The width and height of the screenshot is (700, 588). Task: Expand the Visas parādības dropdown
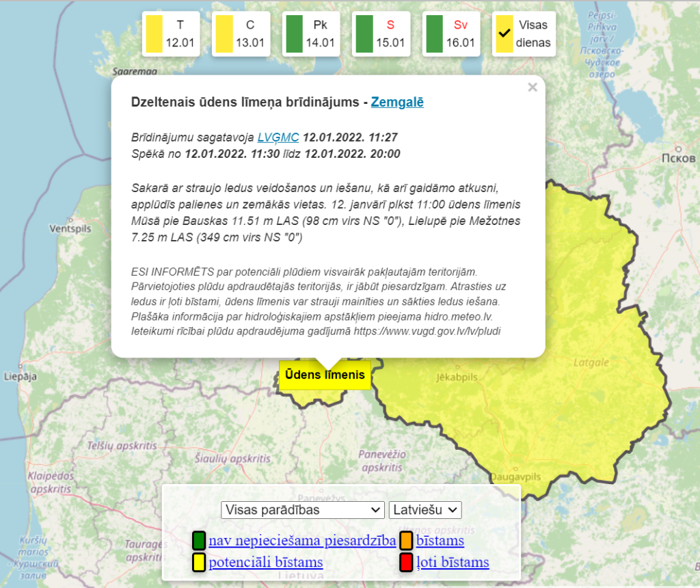pos(303,509)
